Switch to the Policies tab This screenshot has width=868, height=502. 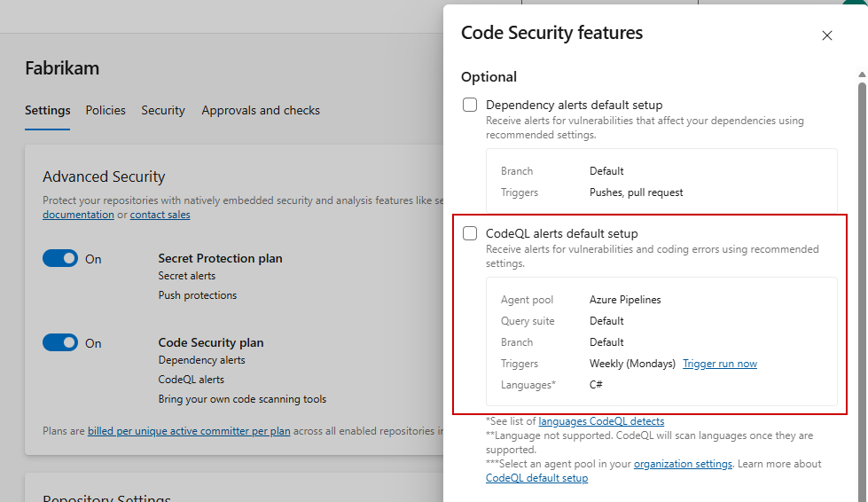coord(106,110)
